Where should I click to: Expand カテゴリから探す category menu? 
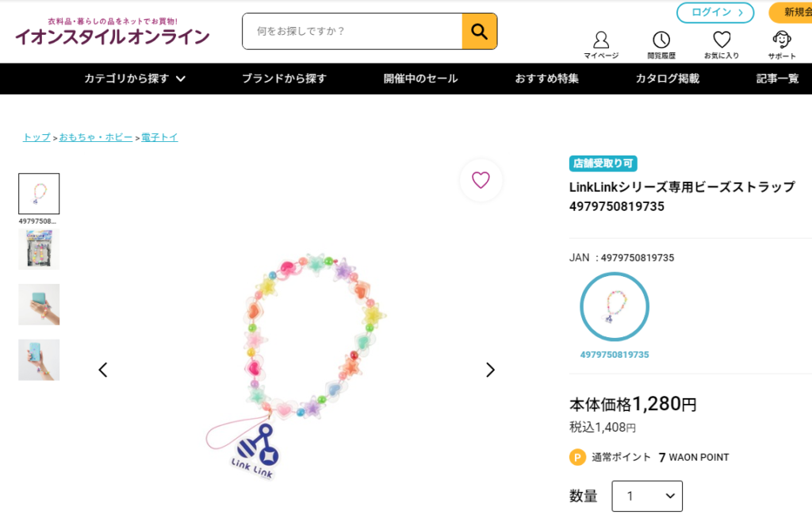pyautogui.click(x=135, y=79)
